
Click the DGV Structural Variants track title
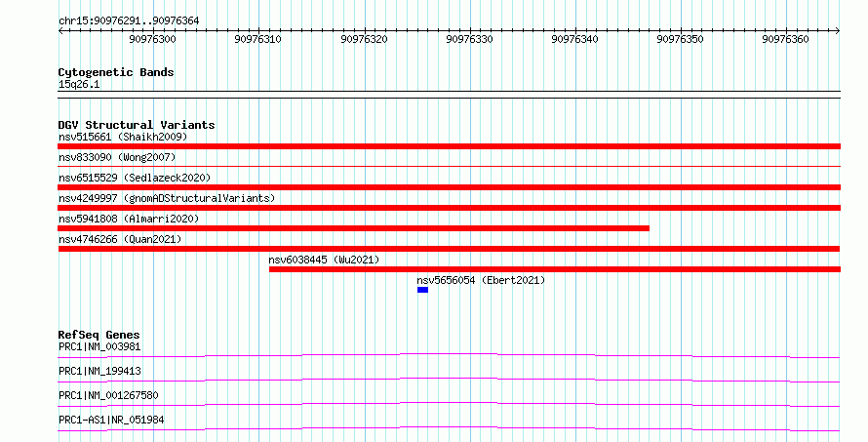pyautogui.click(x=137, y=125)
